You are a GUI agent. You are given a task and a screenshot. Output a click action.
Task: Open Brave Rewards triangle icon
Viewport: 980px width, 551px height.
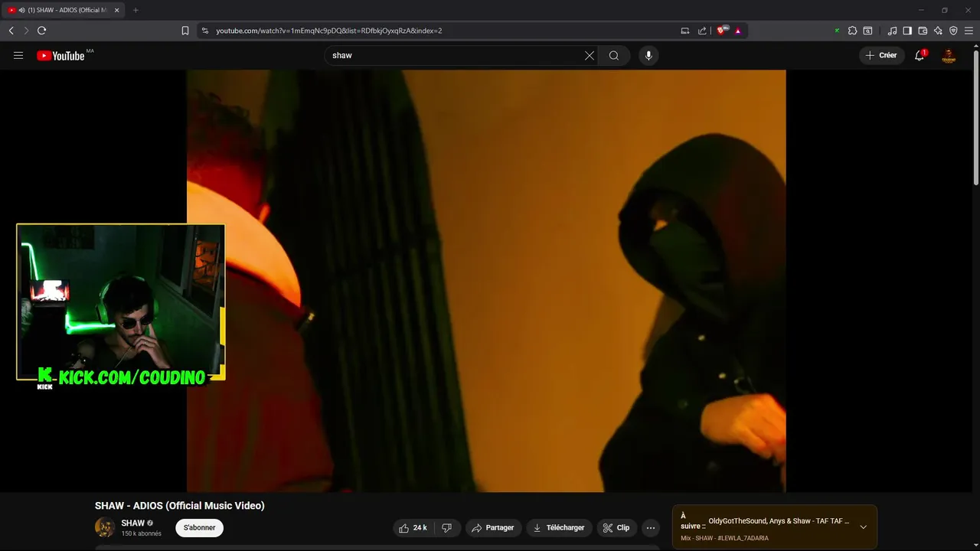coord(738,31)
